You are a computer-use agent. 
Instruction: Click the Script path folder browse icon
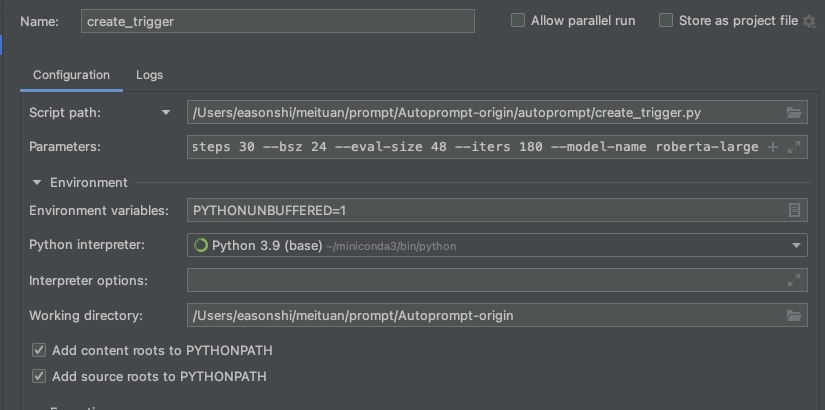pyautogui.click(x=794, y=113)
